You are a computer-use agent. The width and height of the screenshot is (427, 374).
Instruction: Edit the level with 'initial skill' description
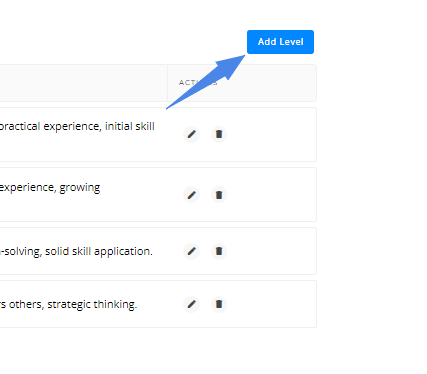point(192,134)
